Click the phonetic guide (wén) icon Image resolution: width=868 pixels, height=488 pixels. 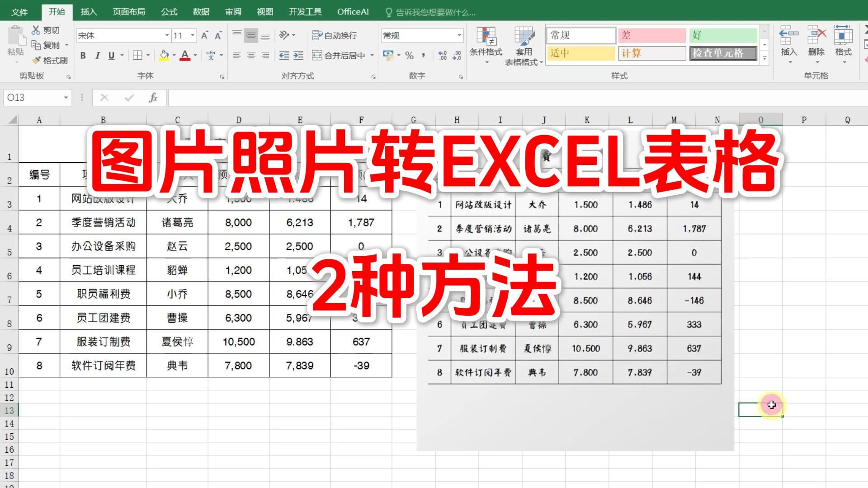pyautogui.click(x=211, y=55)
